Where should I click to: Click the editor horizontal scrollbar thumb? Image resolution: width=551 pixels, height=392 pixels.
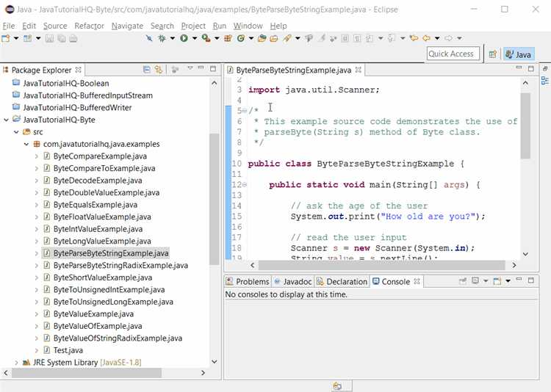pyautogui.click(x=381, y=265)
